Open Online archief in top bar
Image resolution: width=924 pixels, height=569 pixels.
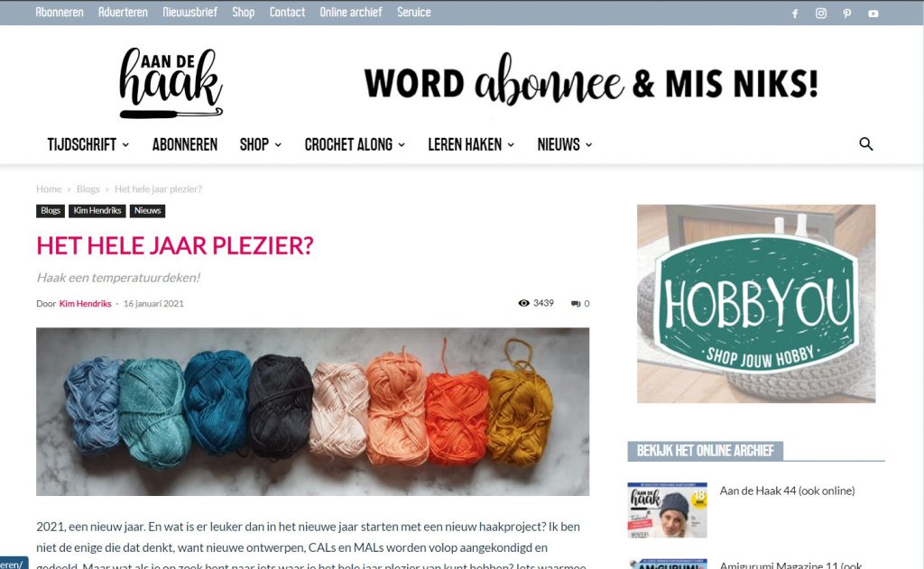tap(351, 13)
